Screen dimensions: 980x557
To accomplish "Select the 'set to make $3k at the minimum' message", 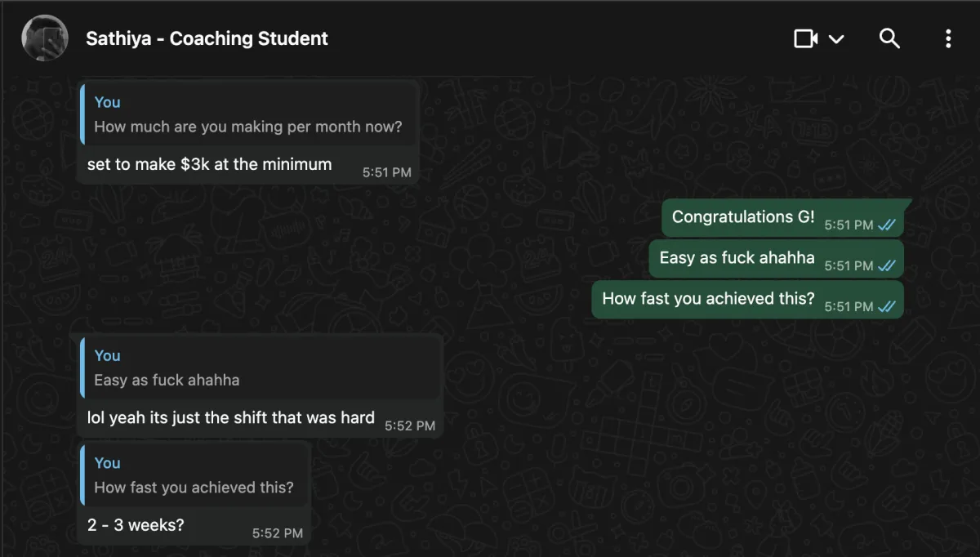I will coord(209,164).
